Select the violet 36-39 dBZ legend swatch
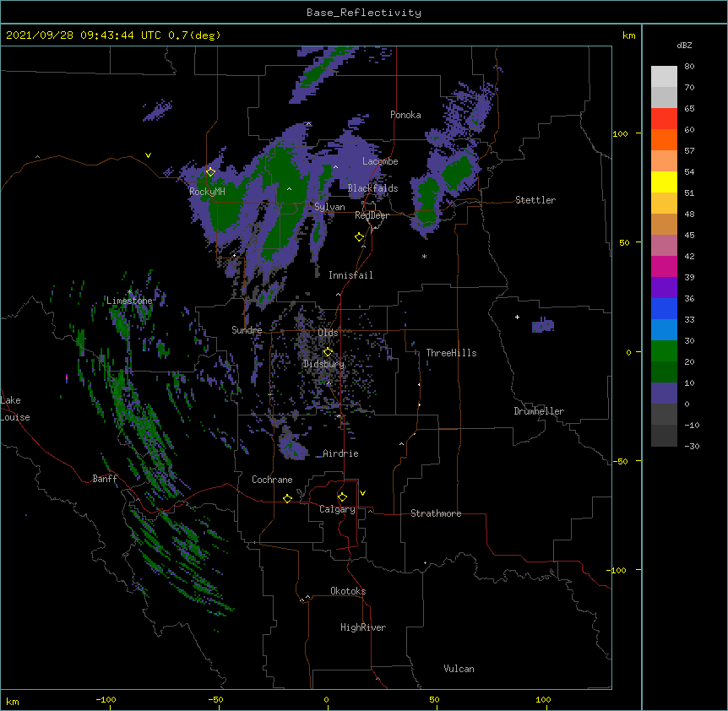Image resolution: width=728 pixels, height=711 pixels. pos(664,288)
